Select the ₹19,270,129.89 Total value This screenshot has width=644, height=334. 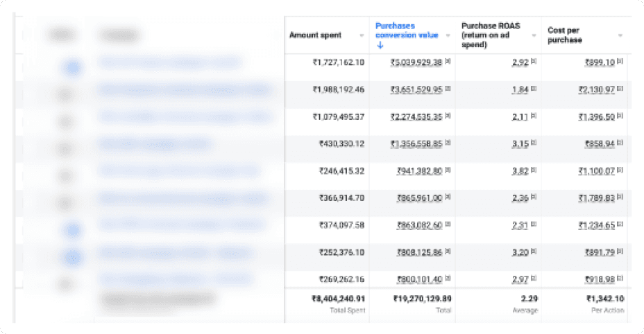coord(422,299)
